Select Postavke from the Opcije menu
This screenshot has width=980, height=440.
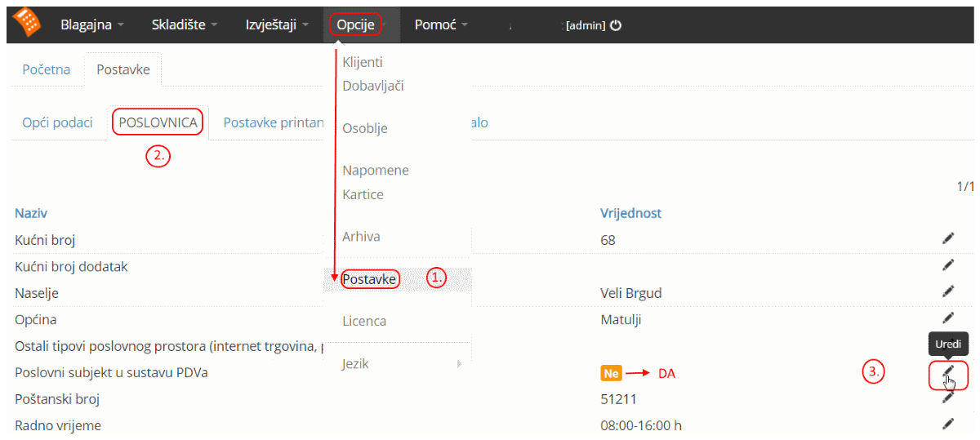click(369, 279)
